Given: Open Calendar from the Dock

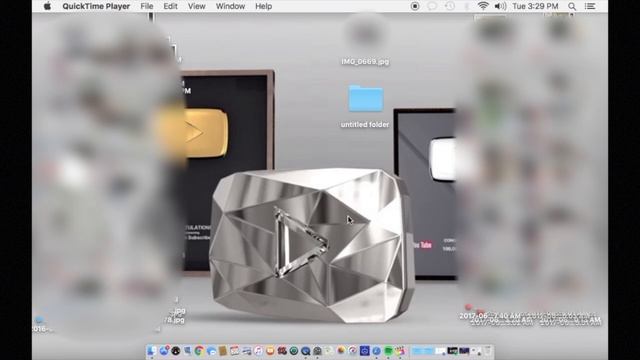Looking at the screenshot, I should 235,351.
